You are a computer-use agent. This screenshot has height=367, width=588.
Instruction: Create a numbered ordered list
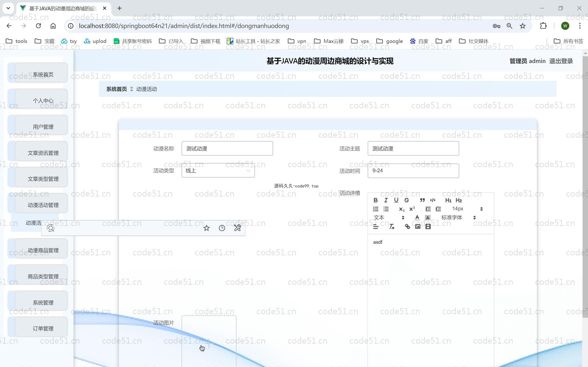375,209
